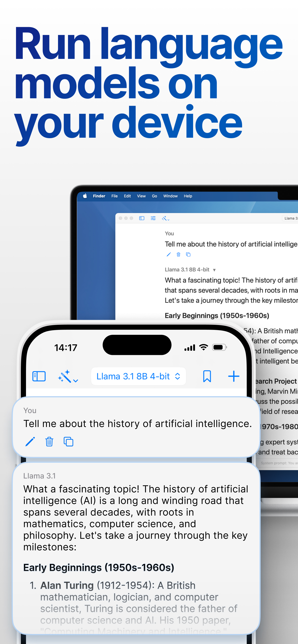This screenshot has width=298, height=644.
Task: Edit the user message with pencil icon on phone
Action: point(30,442)
